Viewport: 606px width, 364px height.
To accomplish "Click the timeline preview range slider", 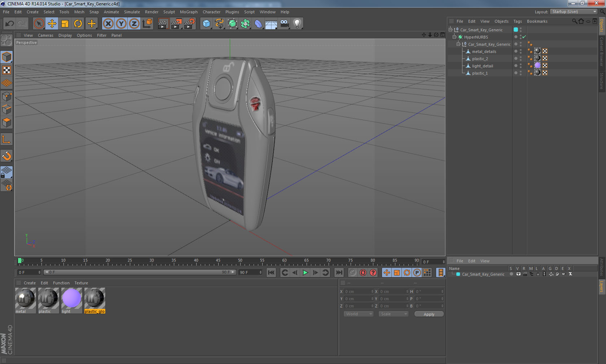I will pyautogui.click(x=140, y=272).
